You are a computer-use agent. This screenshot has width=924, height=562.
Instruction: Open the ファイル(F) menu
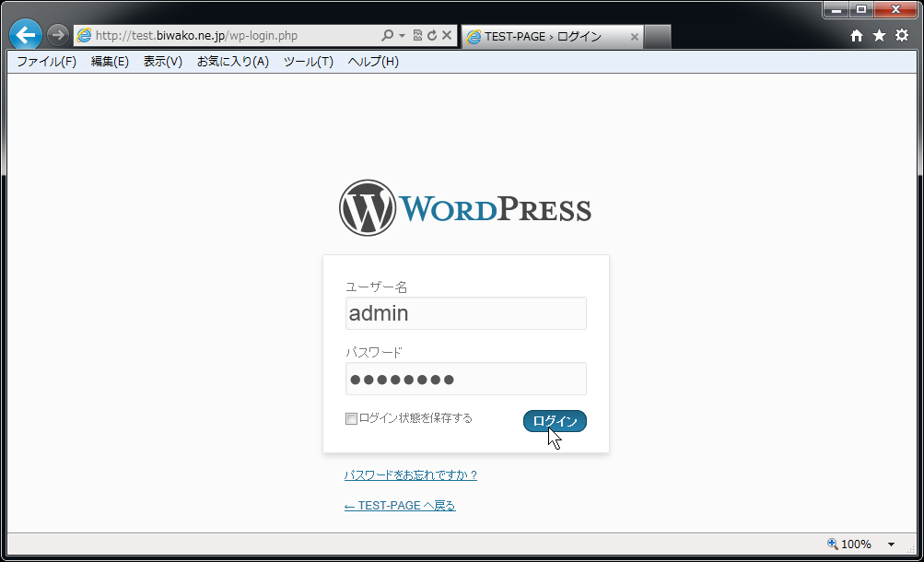46,62
